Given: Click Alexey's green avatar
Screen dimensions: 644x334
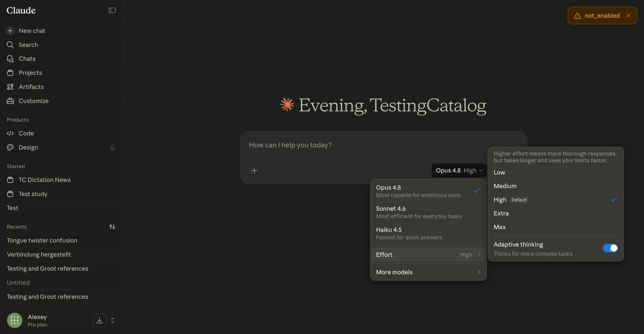Looking at the screenshot, I should (14, 320).
